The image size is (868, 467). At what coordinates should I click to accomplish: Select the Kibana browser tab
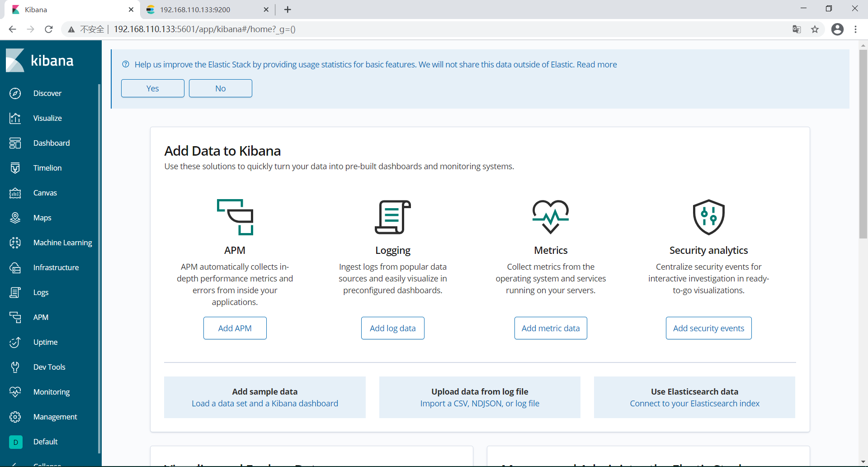tap(72, 10)
